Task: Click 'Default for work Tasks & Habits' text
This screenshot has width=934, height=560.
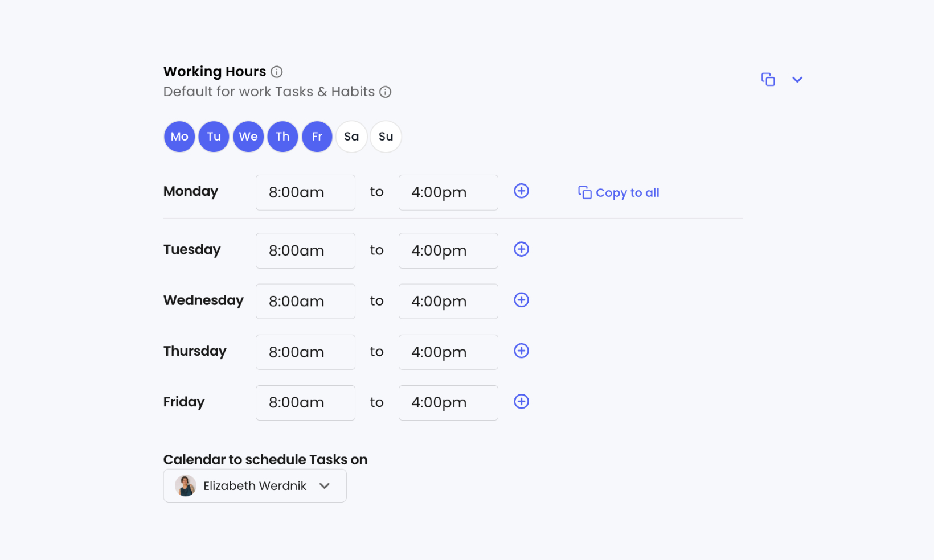Action: (x=269, y=92)
